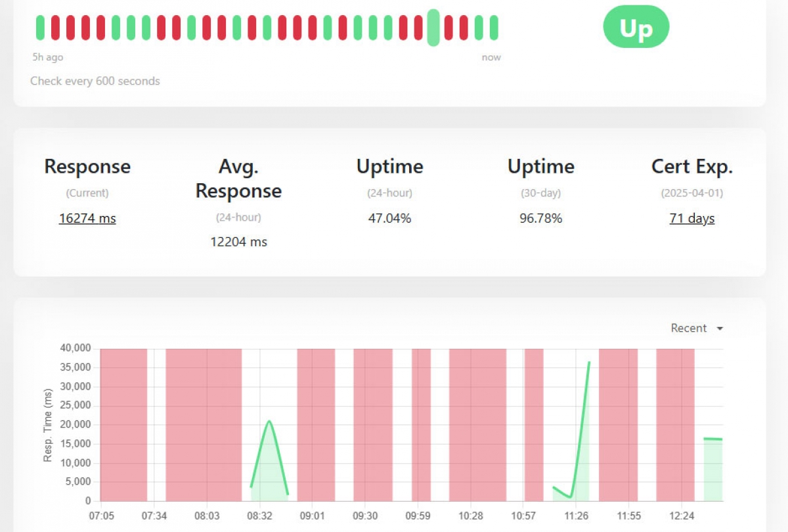Click the narrow red downtime band near 09:59

(x=421, y=424)
